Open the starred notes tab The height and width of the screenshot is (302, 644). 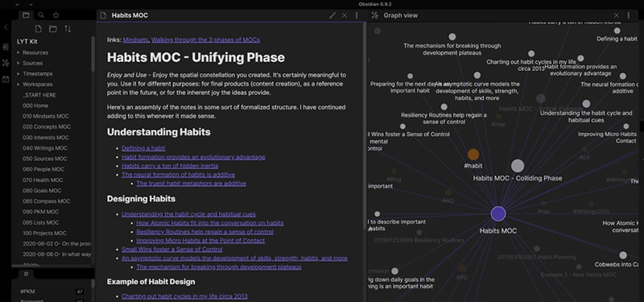click(x=56, y=15)
